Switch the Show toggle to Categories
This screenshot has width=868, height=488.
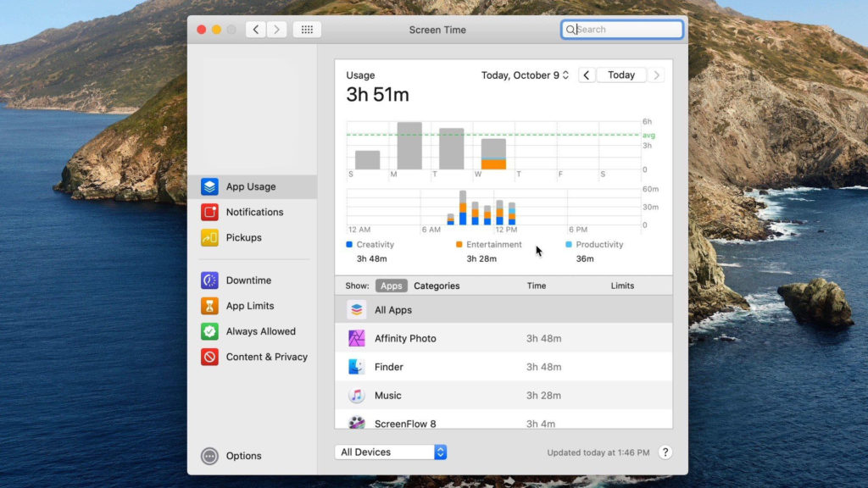pos(437,286)
